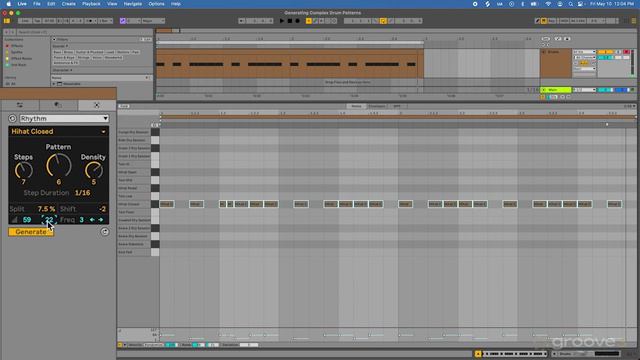Toggle the yellow Loop switch
The width and height of the screenshot is (640, 360).
[x=383, y=21]
